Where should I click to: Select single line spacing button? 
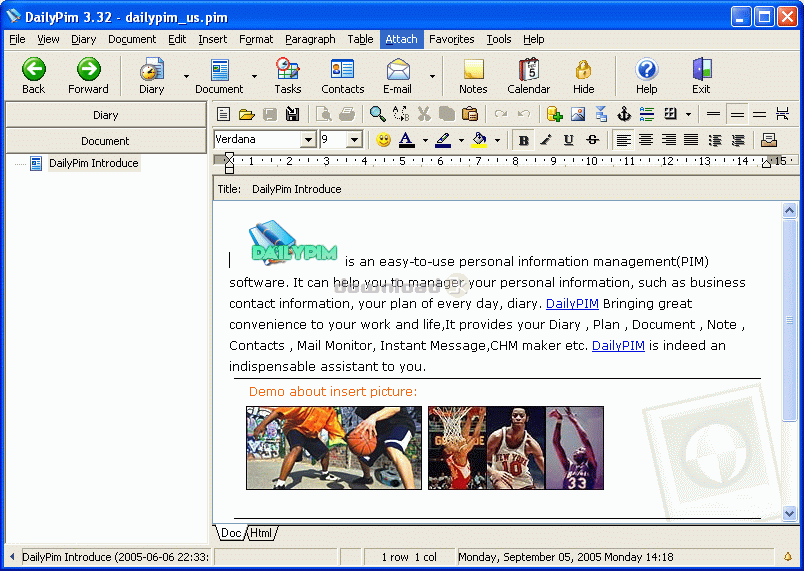[x=713, y=114]
